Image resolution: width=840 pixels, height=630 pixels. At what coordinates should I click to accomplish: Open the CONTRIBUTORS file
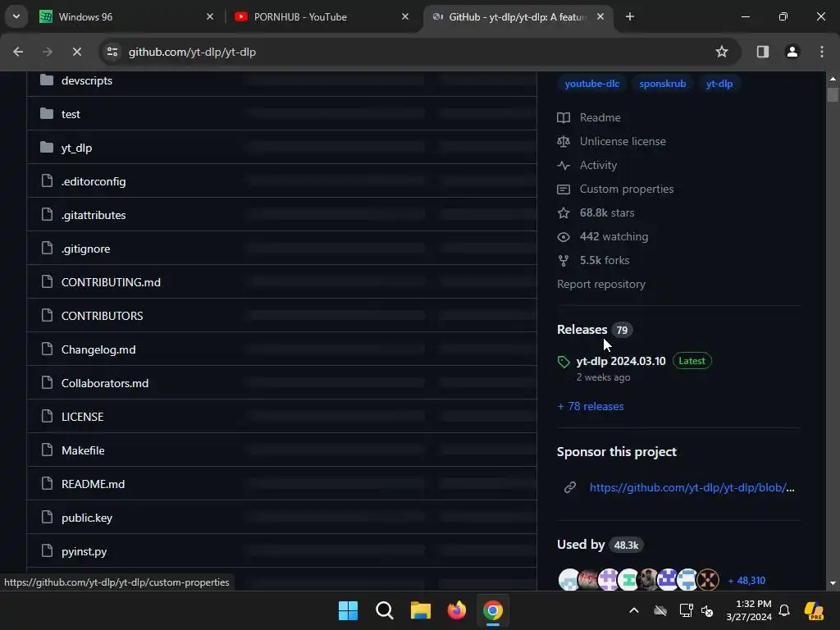coord(103,316)
